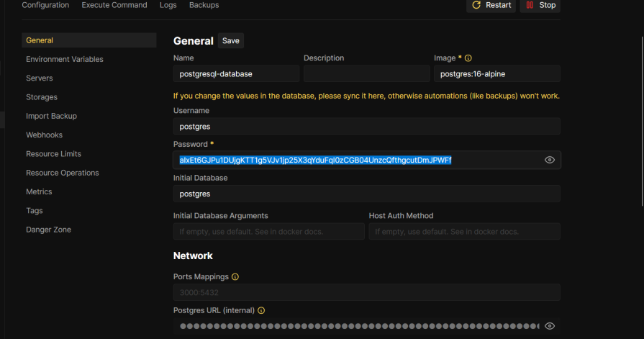This screenshot has width=644, height=339.
Task: Click the Ports Mappings info icon
Action: pos(235,277)
